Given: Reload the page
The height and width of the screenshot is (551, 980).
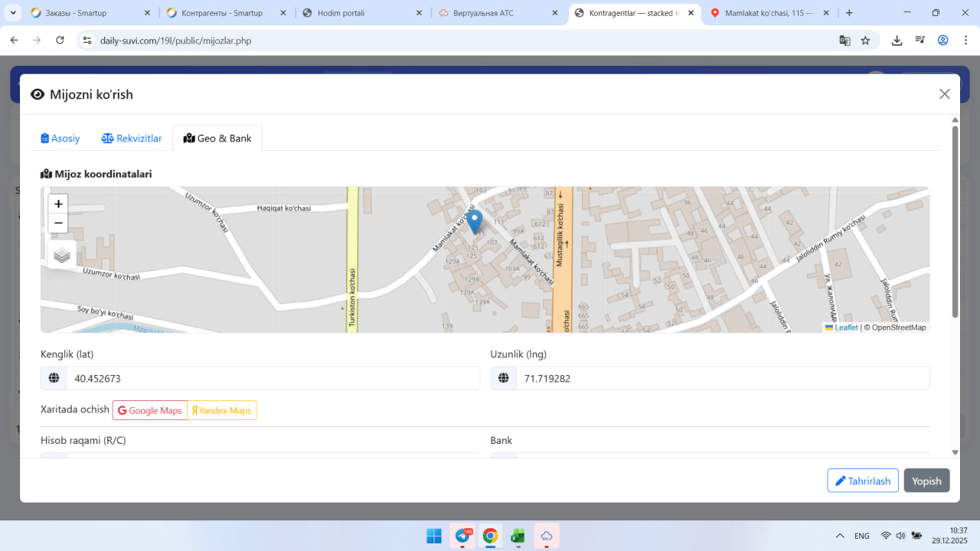Looking at the screenshot, I should [x=60, y=41].
